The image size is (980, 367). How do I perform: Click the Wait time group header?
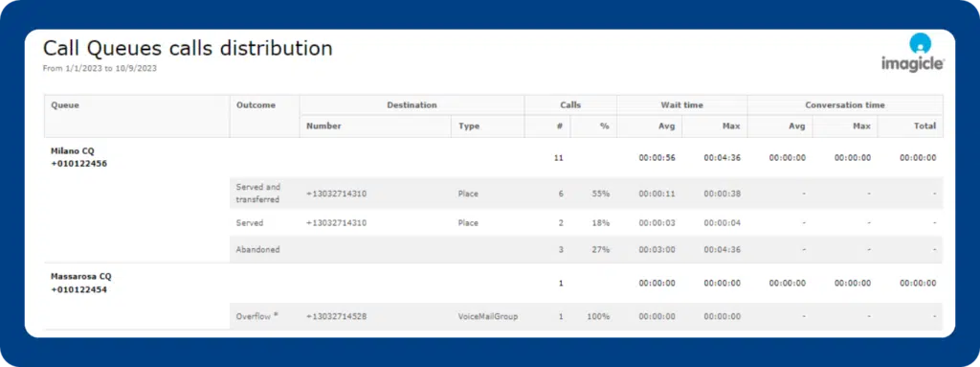(x=681, y=105)
